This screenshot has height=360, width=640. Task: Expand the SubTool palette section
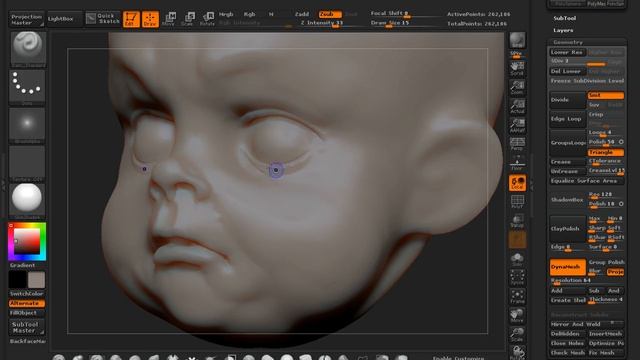565,18
